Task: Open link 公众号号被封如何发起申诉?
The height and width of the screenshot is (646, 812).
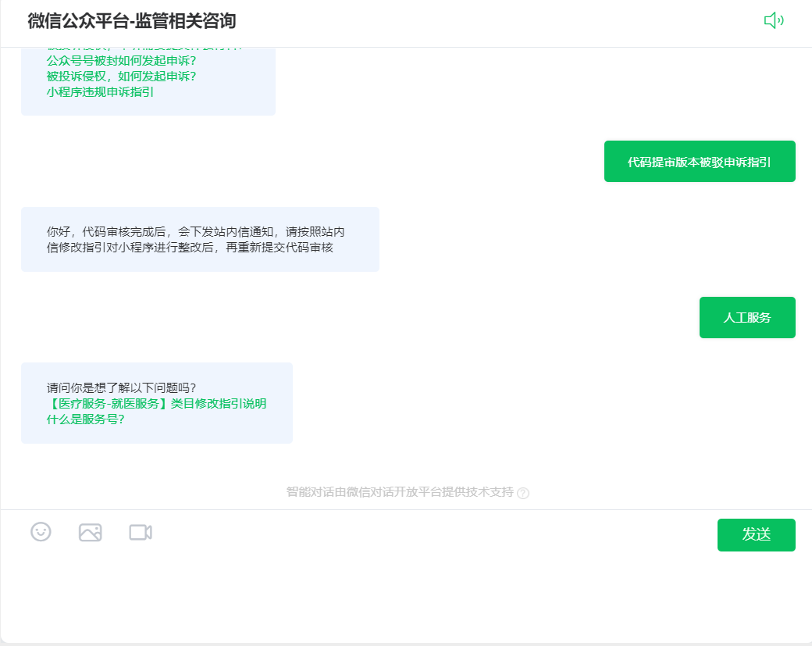Action: (x=121, y=61)
